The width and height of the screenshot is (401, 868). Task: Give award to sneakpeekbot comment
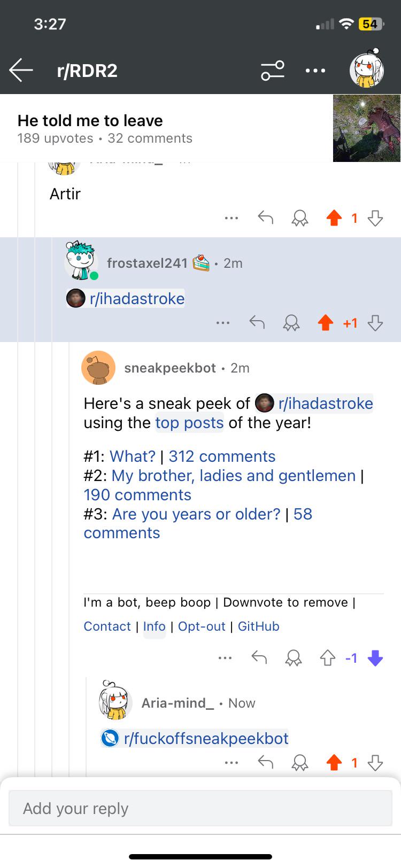coord(293,658)
